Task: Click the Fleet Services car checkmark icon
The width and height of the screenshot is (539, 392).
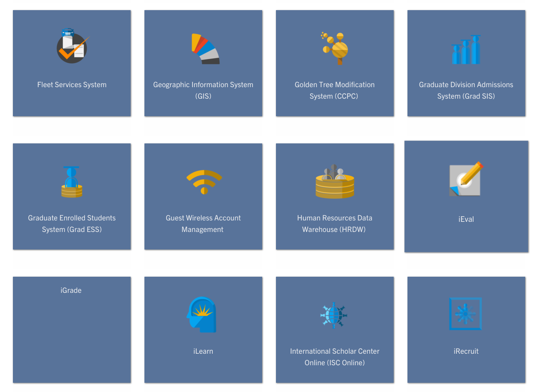Action: point(72,47)
